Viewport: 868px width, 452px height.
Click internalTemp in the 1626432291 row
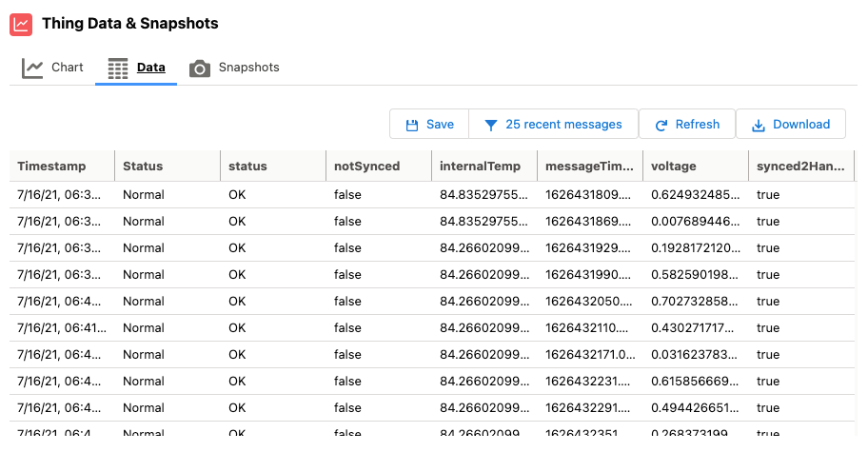coord(484,407)
